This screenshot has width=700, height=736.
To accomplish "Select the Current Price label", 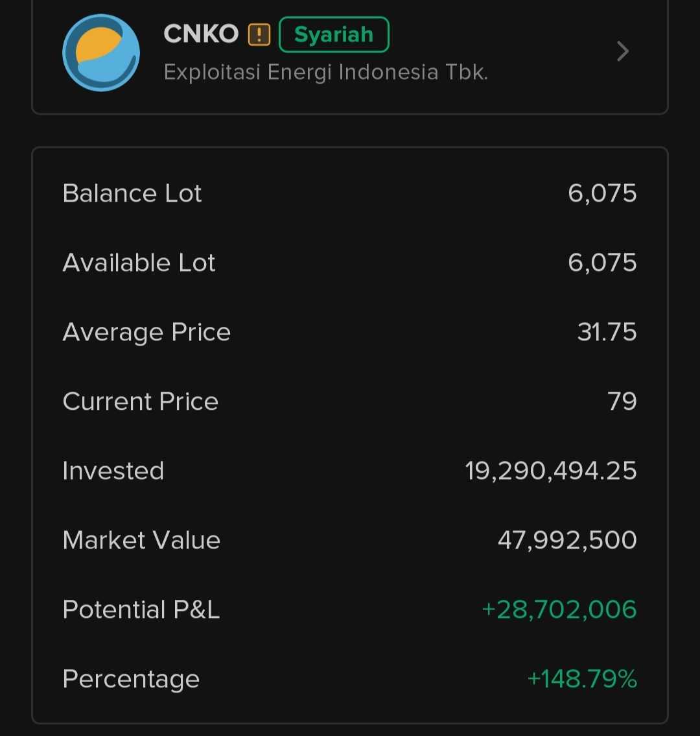I will click(140, 401).
